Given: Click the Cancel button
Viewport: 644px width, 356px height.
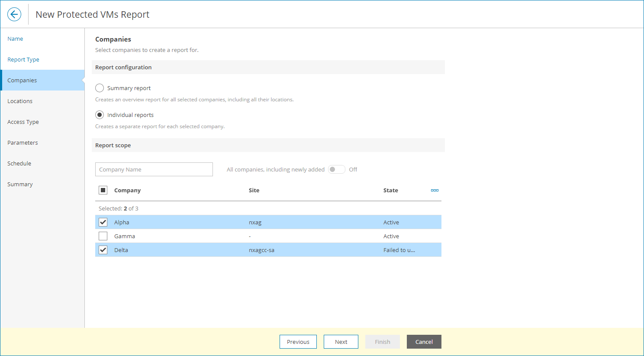Looking at the screenshot, I should 424,342.
